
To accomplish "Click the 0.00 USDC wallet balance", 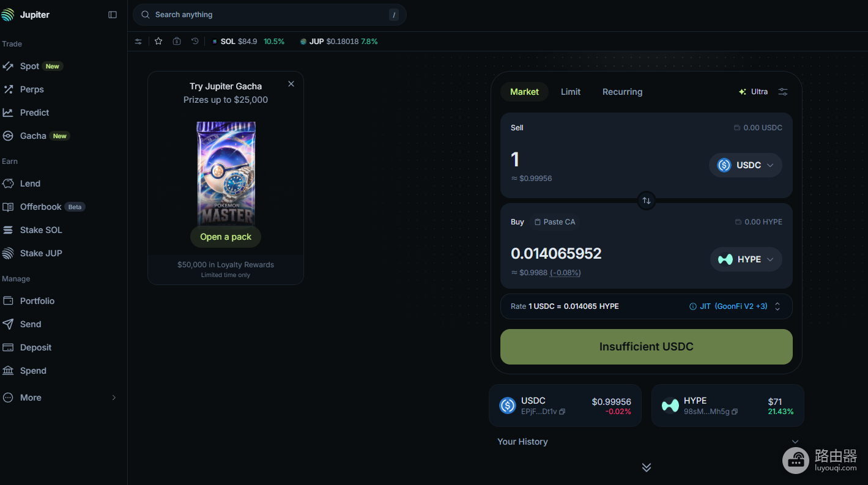I will click(759, 128).
